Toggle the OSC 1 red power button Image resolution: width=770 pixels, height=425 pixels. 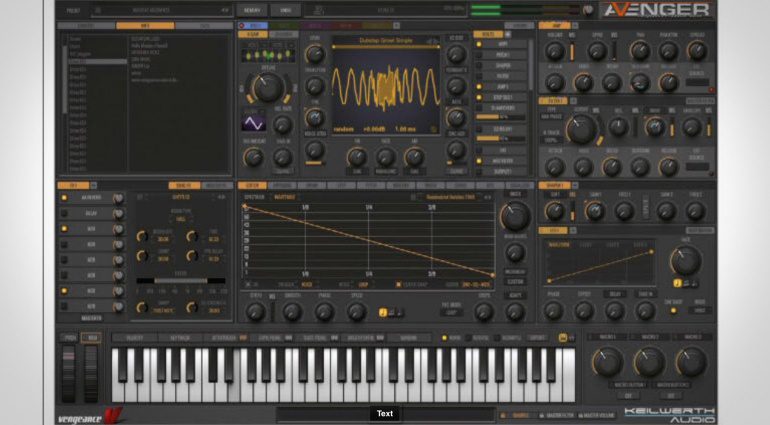pyautogui.click(x=243, y=24)
